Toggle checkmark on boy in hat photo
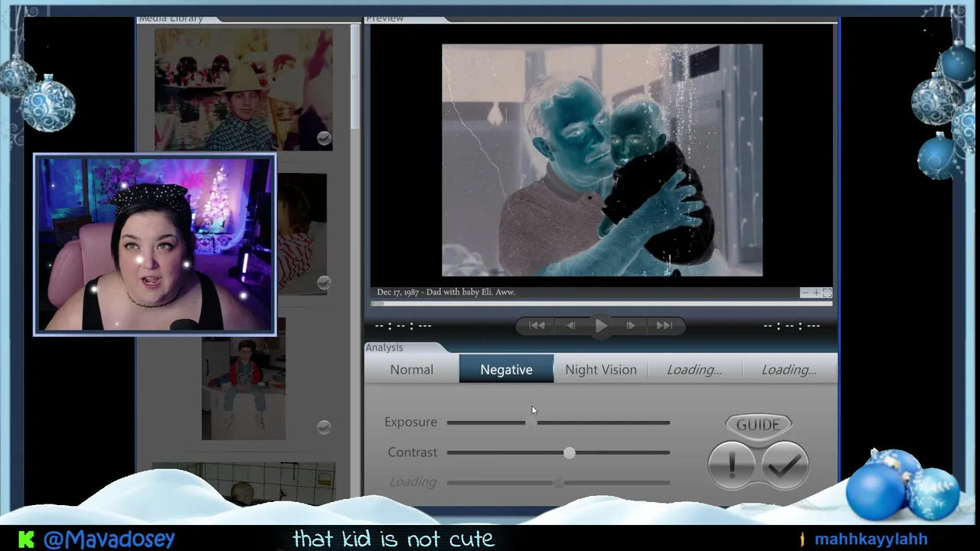The width and height of the screenshot is (980, 551). click(324, 139)
